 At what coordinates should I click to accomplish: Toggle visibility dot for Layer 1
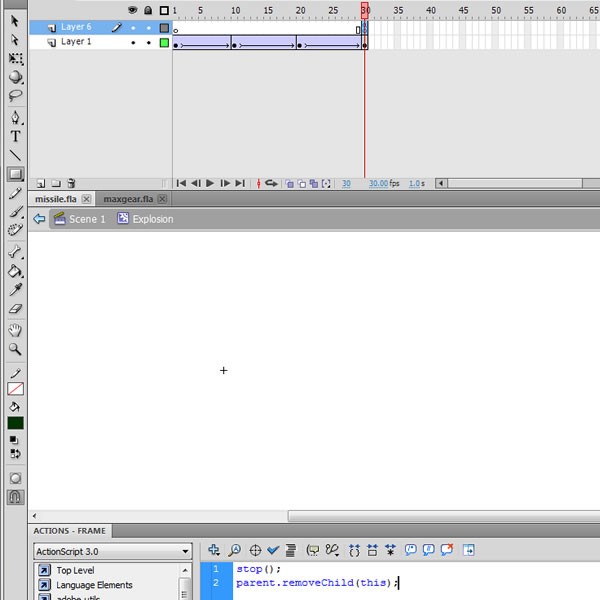tap(133, 43)
